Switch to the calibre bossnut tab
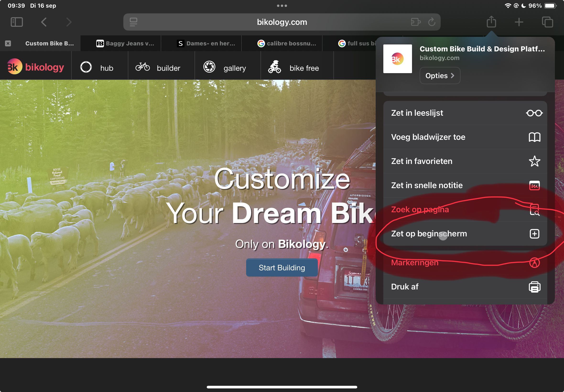The width and height of the screenshot is (564, 392). point(287,44)
